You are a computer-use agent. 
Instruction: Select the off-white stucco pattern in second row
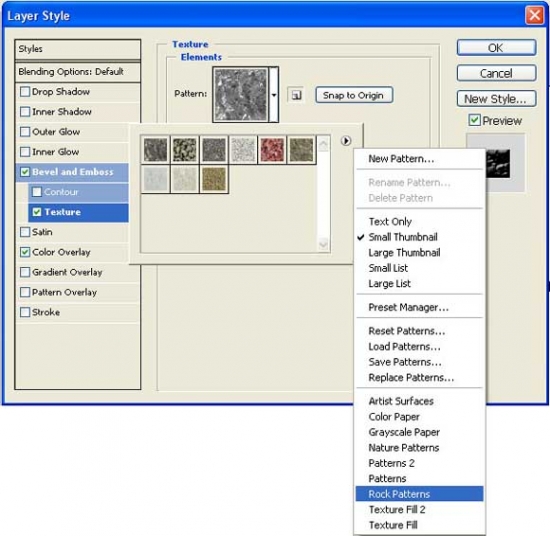click(x=185, y=179)
